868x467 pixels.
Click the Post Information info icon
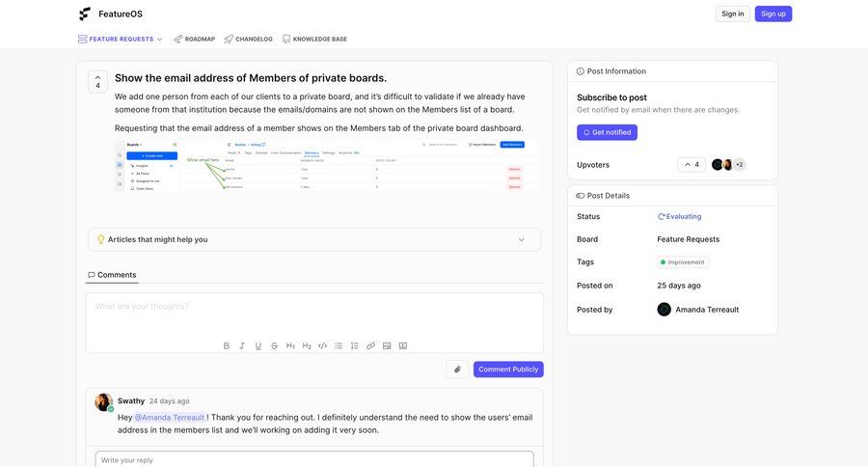click(581, 71)
